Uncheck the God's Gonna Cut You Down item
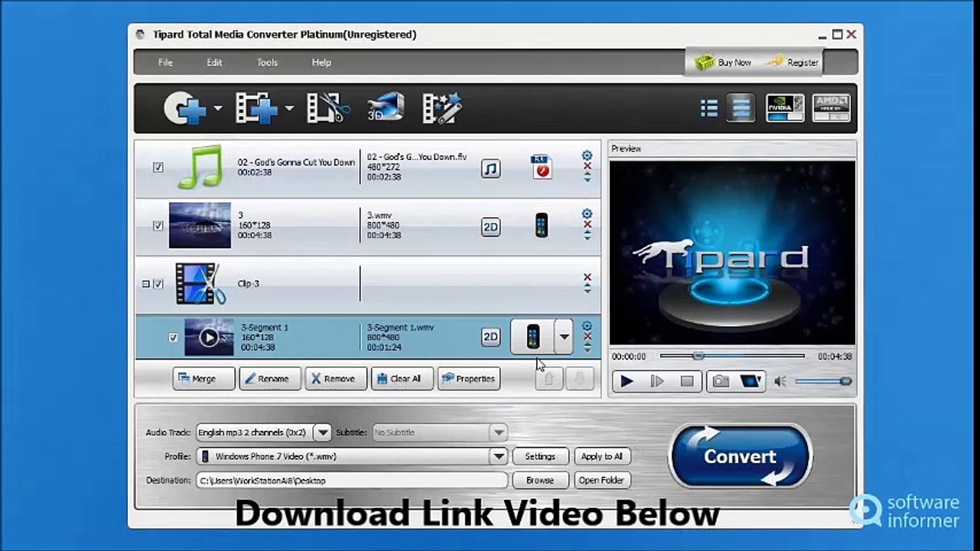The image size is (980, 551). click(158, 168)
